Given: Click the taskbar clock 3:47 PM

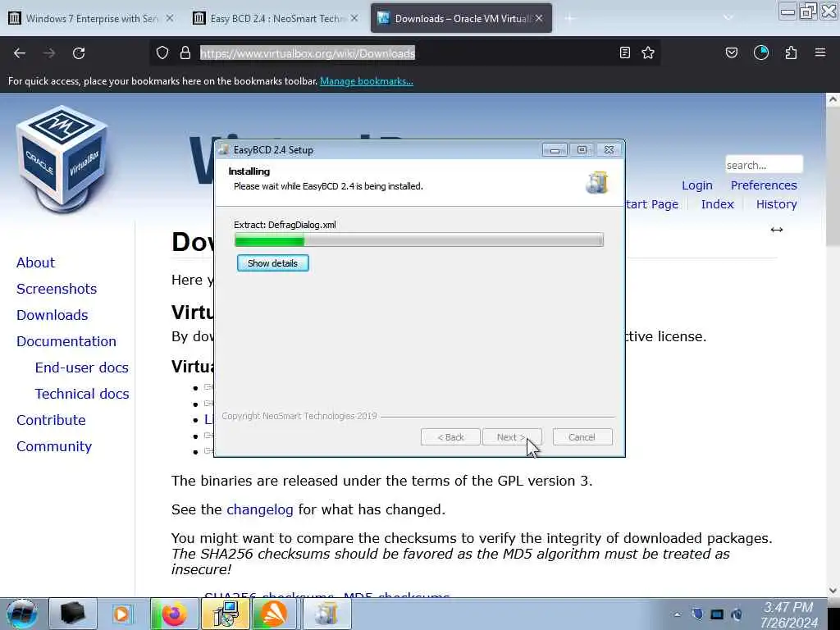Looking at the screenshot, I should (x=788, y=608).
